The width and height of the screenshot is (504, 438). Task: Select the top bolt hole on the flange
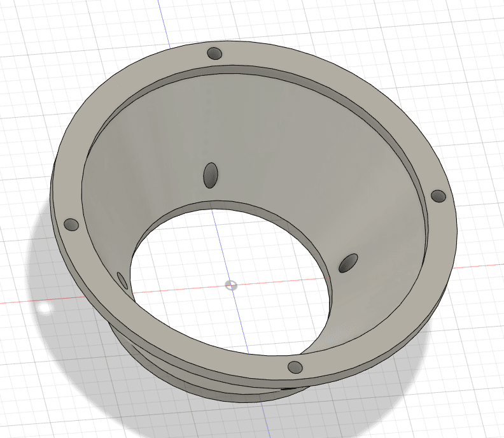[214, 53]
